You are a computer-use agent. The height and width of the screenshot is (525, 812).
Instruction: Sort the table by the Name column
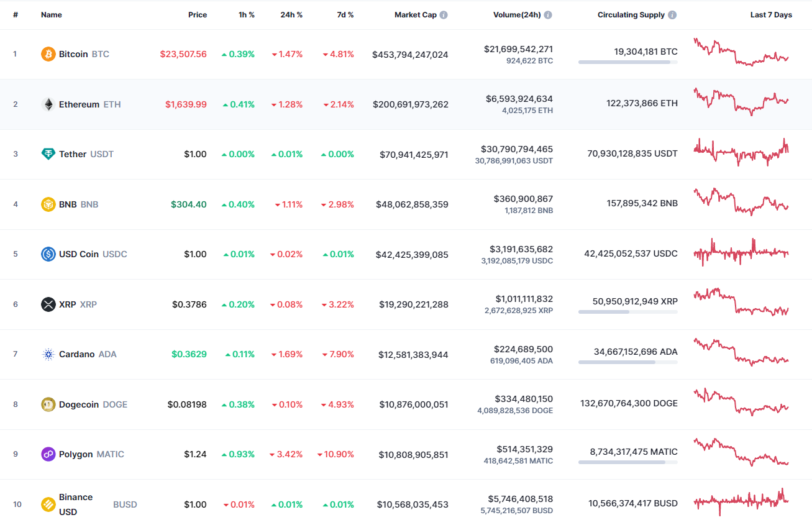[52, 14]
